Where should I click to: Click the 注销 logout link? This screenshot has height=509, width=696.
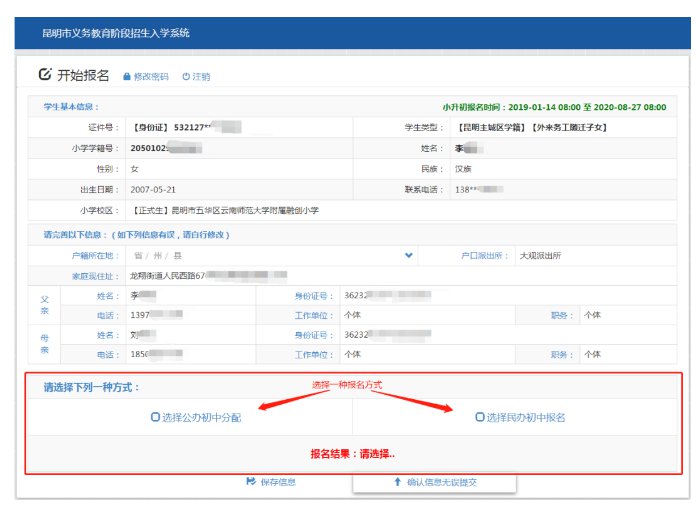(201, 77)
